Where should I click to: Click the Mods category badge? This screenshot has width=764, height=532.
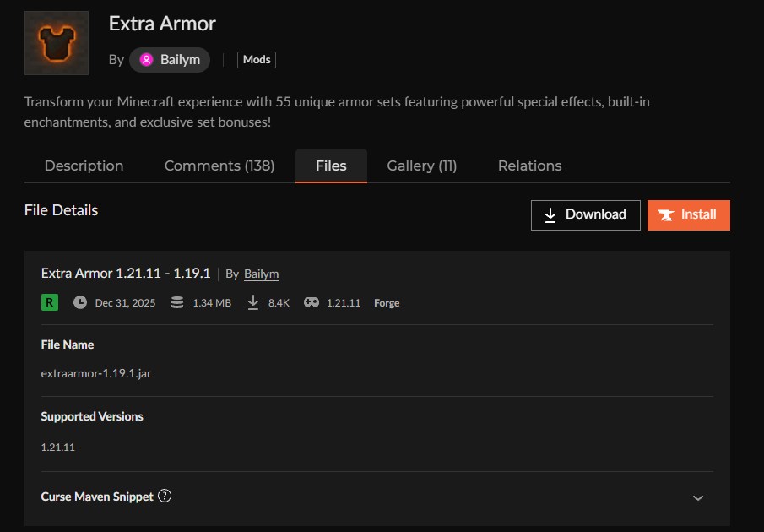click(x=256, y=59)
